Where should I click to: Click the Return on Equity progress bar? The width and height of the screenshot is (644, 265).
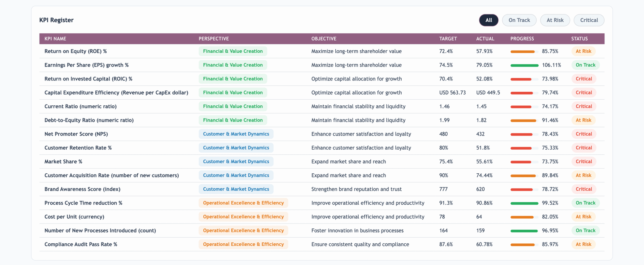point(524,51)
